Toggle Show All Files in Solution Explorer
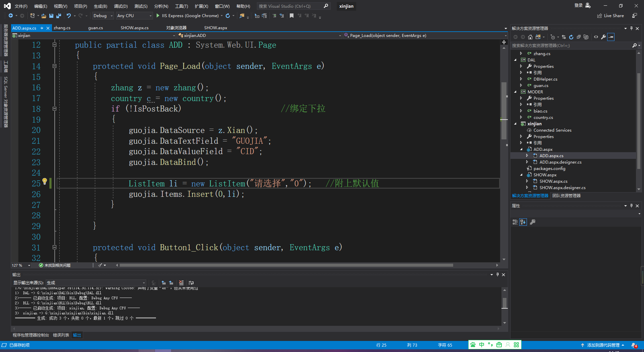644x352 pixels. point(586,37)
